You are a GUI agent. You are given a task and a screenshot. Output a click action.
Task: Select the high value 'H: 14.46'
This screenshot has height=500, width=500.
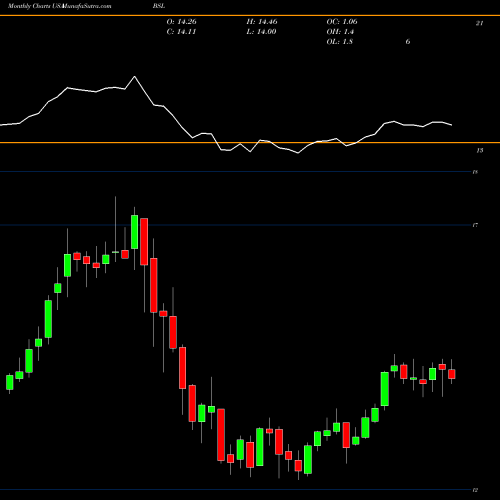point(262,22)
